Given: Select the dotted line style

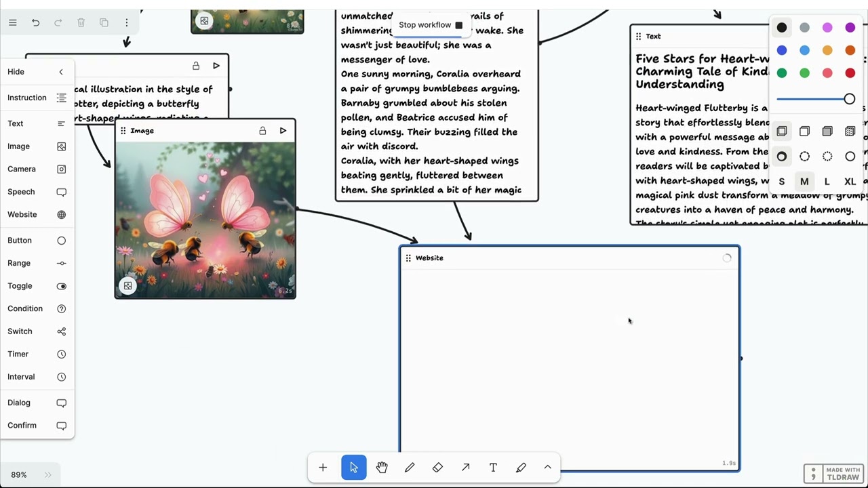Looking at the screenshot, I should click(x=827, y=157).
